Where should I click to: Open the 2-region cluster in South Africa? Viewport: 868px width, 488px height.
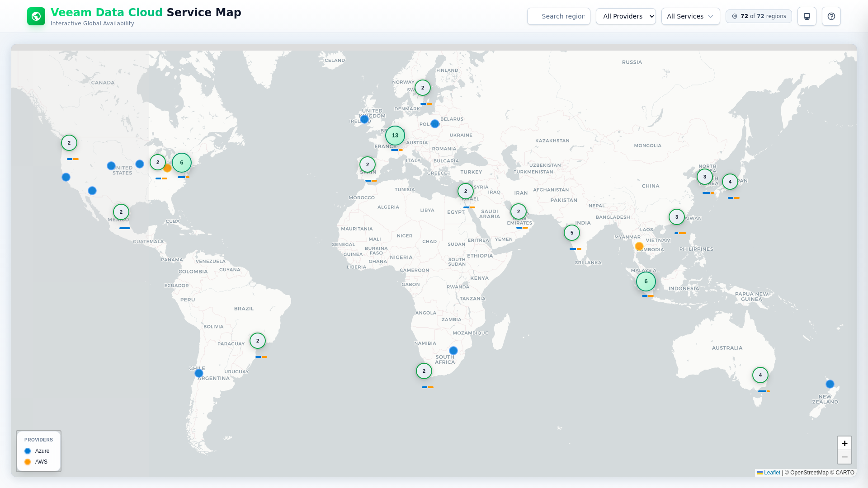pyautogui.click(x=424, y=371)
